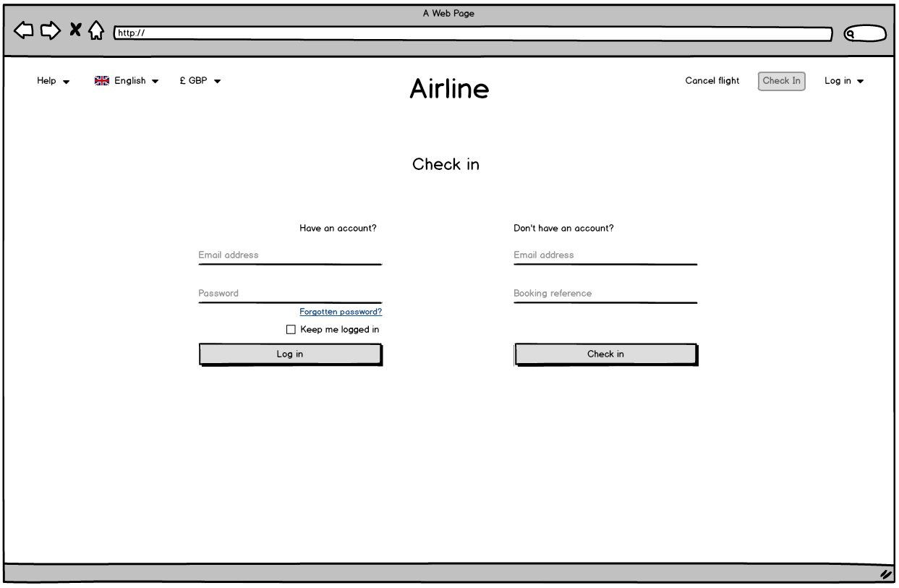Screen dimensions: 899x588
Task: Select the Check In header button
Action: [781, 81]
